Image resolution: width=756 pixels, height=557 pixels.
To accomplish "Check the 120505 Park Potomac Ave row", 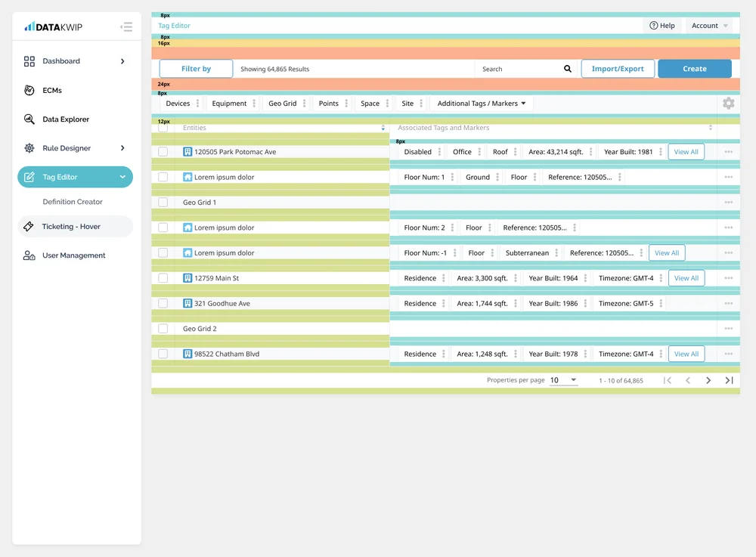I will coord(163,152).
